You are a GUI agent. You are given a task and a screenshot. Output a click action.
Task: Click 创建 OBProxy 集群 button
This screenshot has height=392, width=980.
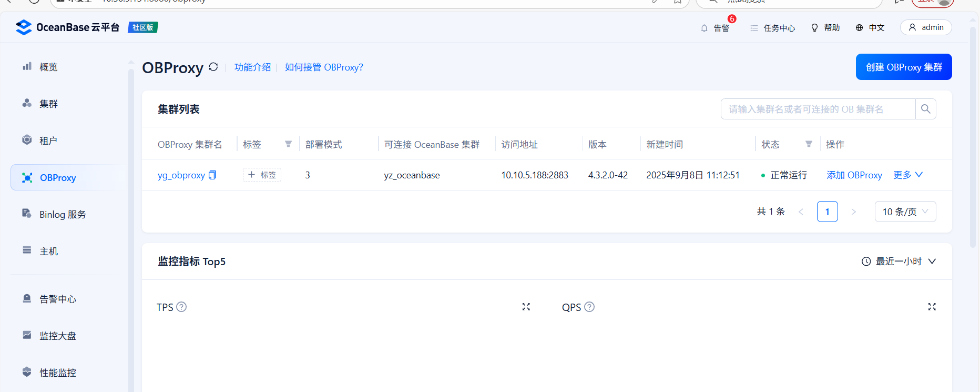tap(904, 67)
